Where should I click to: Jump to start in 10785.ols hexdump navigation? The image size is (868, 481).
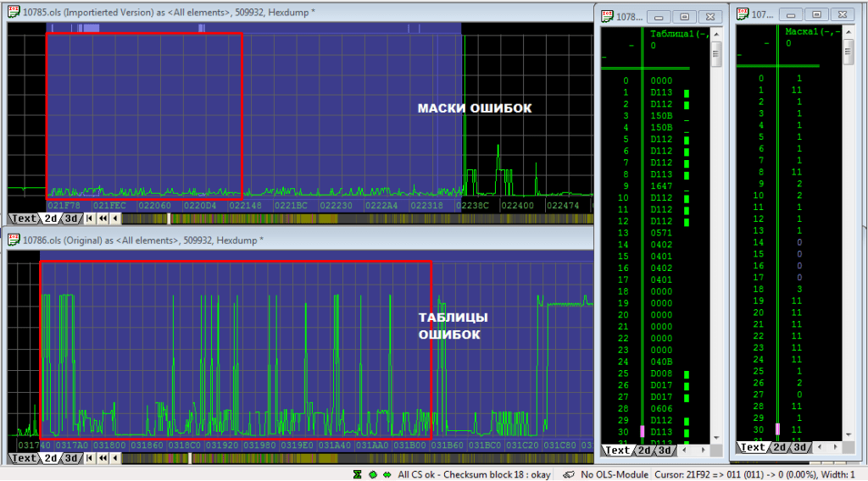[90, 218]
